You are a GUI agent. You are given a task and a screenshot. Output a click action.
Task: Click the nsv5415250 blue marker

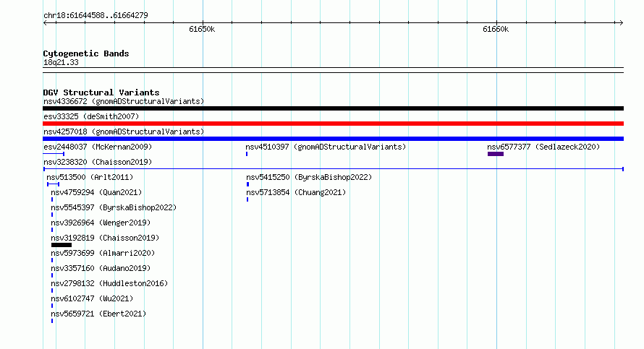point(247,184)
